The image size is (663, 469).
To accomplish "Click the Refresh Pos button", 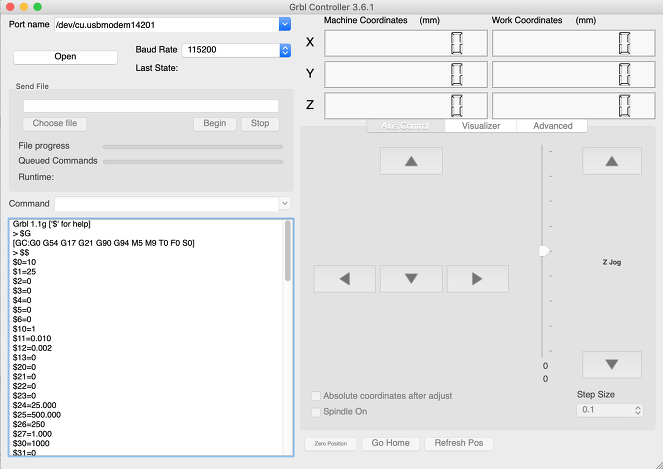I will 459,443.
